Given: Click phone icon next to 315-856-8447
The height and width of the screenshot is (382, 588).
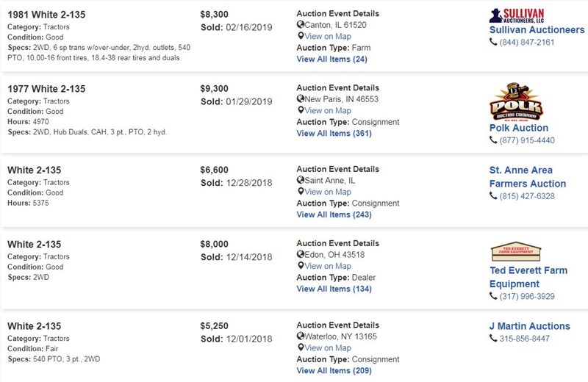Looking at the screenshot, I should [x=493, y=338].
